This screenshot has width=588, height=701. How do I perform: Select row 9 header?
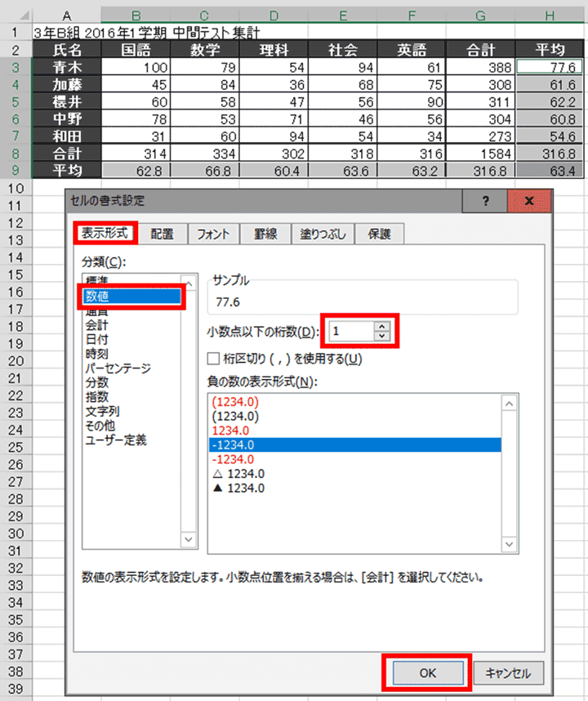click(x=16, y=170)
